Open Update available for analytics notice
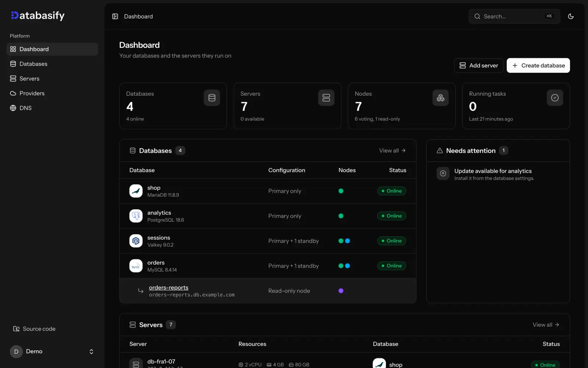Screen dimensions: 588x368 pos(493,171)
